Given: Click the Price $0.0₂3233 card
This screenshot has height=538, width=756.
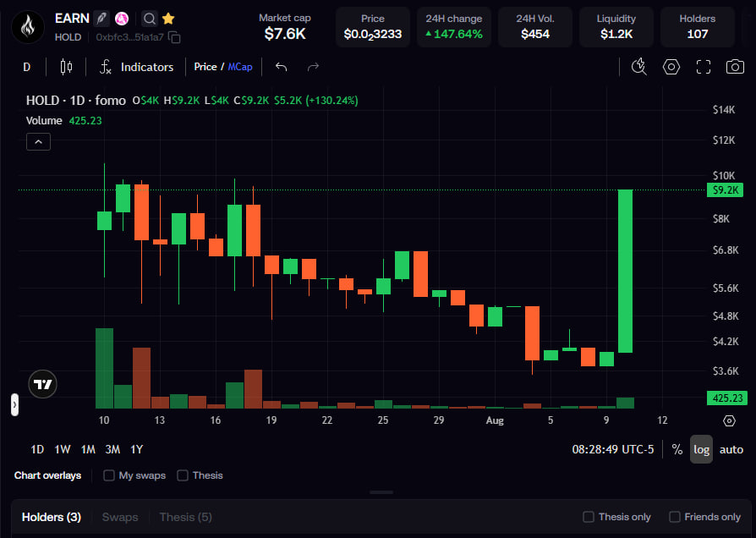Looking at the screenshot, I should [x=373, y=27].
